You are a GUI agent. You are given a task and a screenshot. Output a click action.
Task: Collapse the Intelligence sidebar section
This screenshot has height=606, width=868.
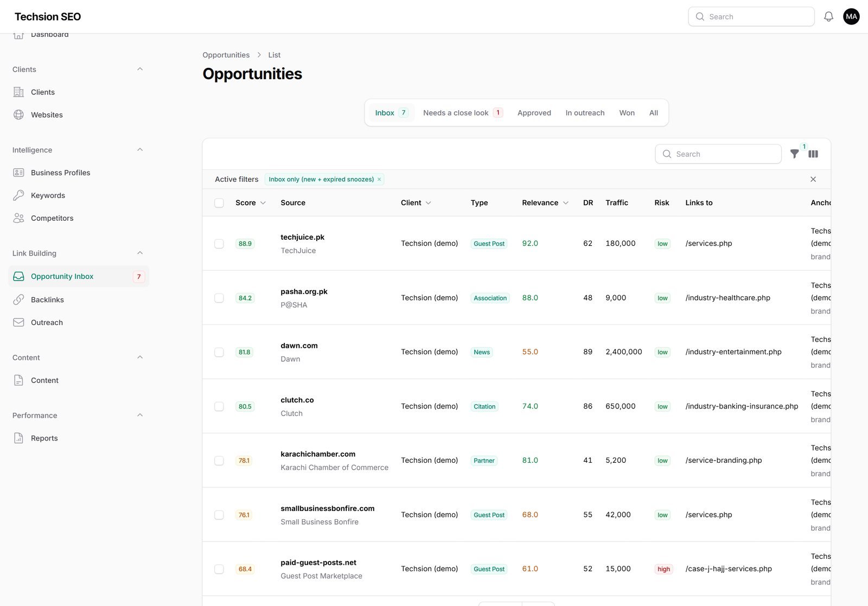(140, 150)
